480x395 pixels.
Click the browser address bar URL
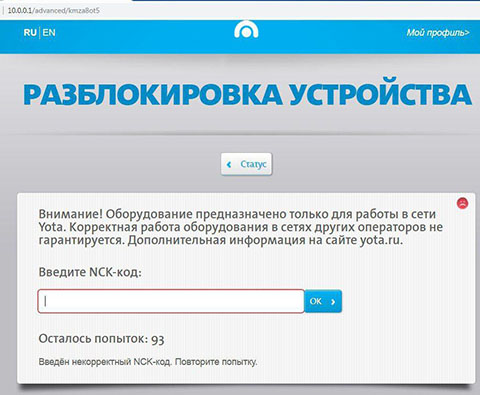coord(54,10)
